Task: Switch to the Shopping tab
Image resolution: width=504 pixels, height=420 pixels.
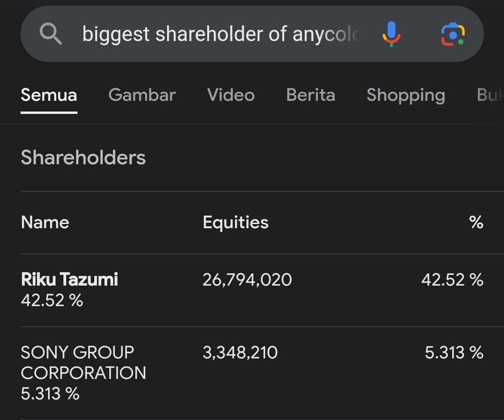Action: (x=406, y=95)
